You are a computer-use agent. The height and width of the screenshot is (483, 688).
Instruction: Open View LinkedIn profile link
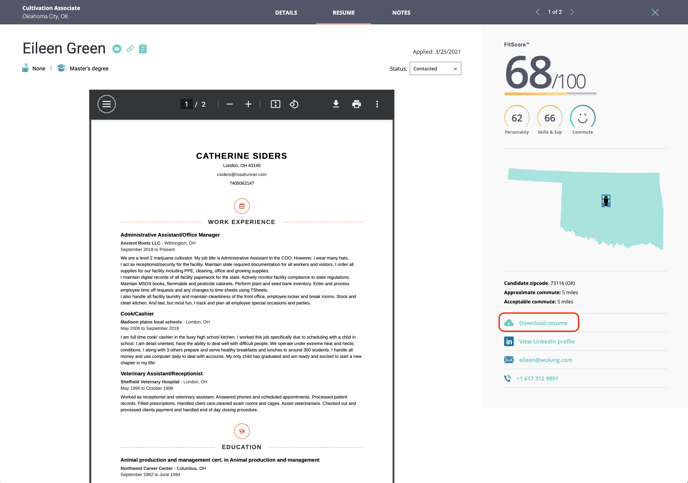click(546, 341)
